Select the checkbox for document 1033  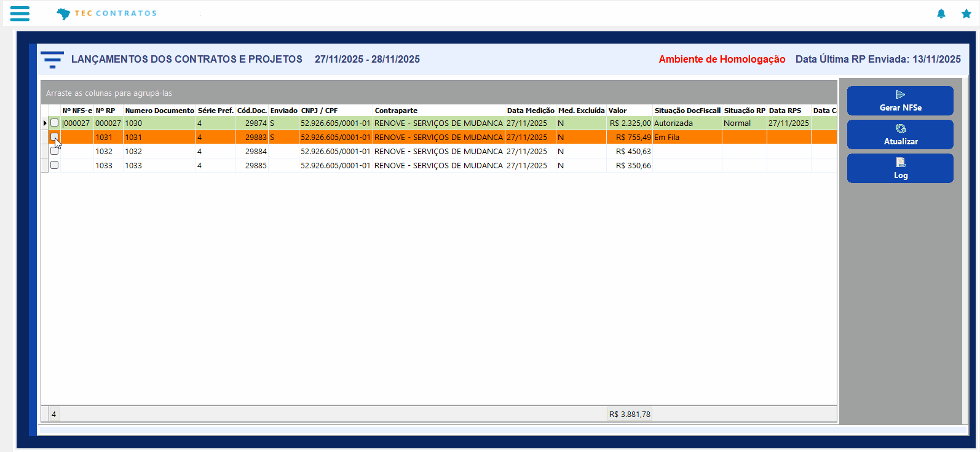coord(55,165)
